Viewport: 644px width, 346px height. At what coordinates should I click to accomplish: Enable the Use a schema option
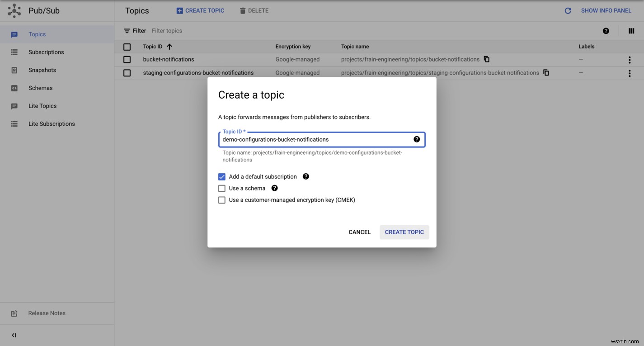221,188
